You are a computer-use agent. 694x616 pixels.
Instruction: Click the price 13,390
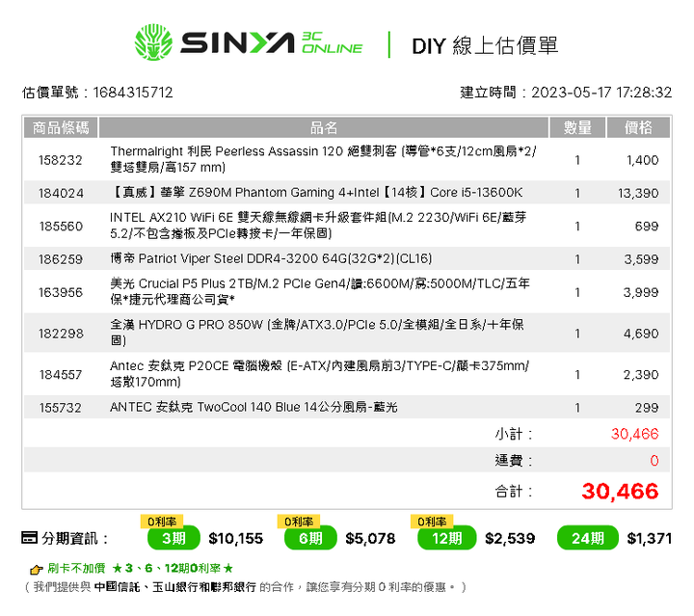[x=638, y=193]
